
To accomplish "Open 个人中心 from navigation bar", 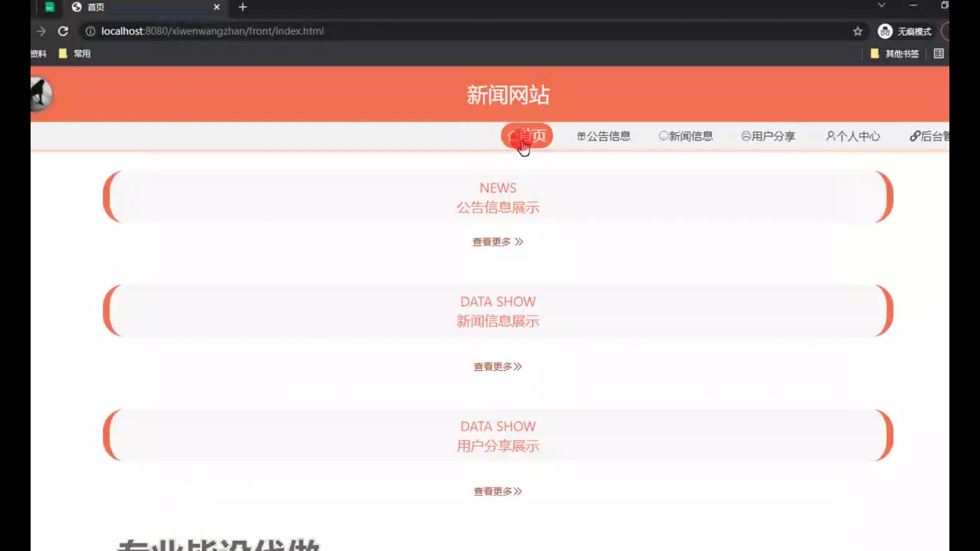I will tap(853, 136).
